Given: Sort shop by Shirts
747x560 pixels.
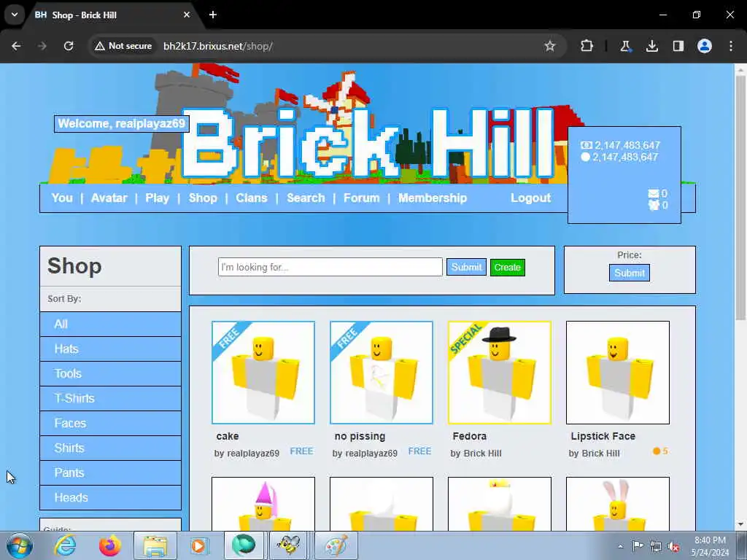Looking at the screenshot, I should pos(111,448).
